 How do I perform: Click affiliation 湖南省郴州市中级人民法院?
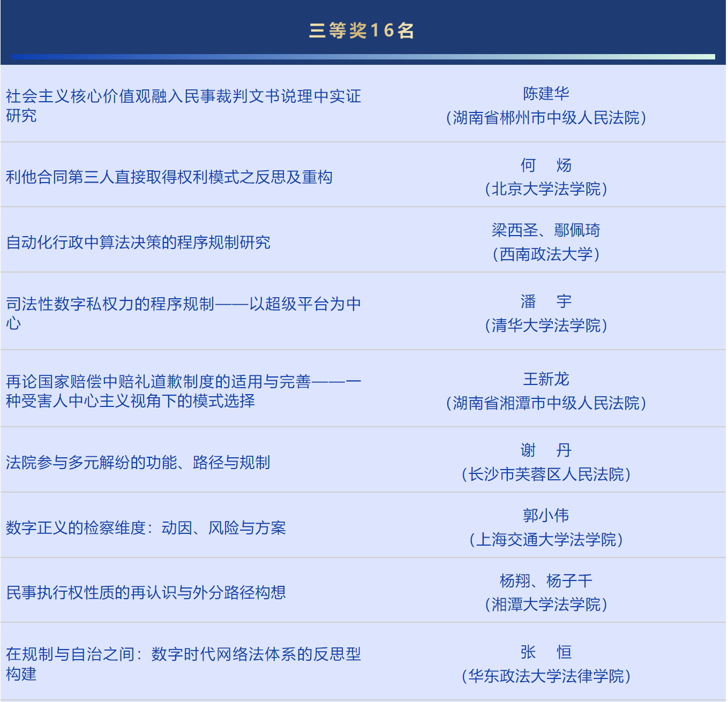tap(546, 118)
